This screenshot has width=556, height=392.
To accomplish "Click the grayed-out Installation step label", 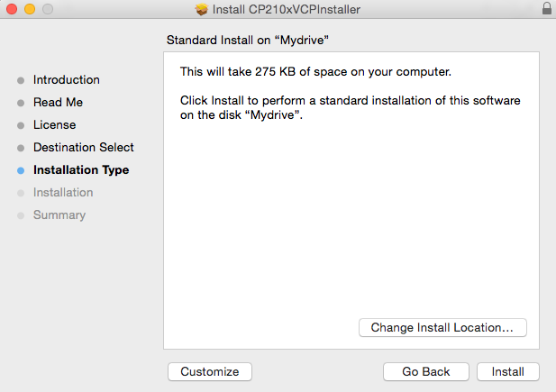I will pyautogui.click(x=62, y=193).
